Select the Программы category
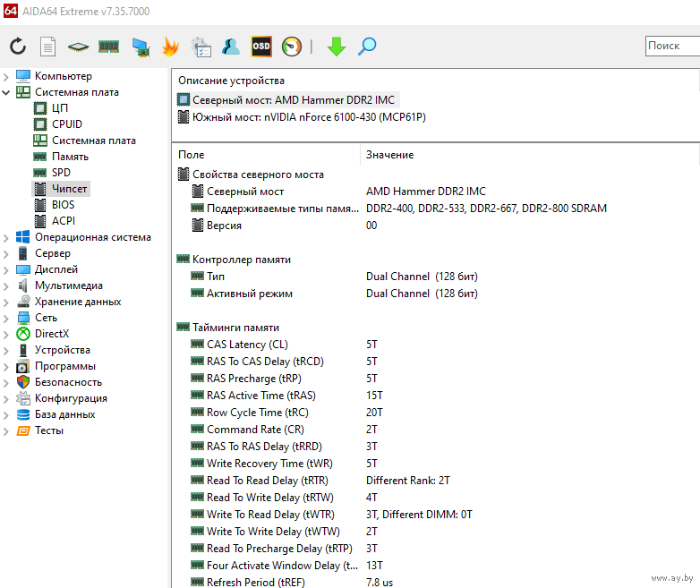The image size is (700, 588). tap(65, 366)
